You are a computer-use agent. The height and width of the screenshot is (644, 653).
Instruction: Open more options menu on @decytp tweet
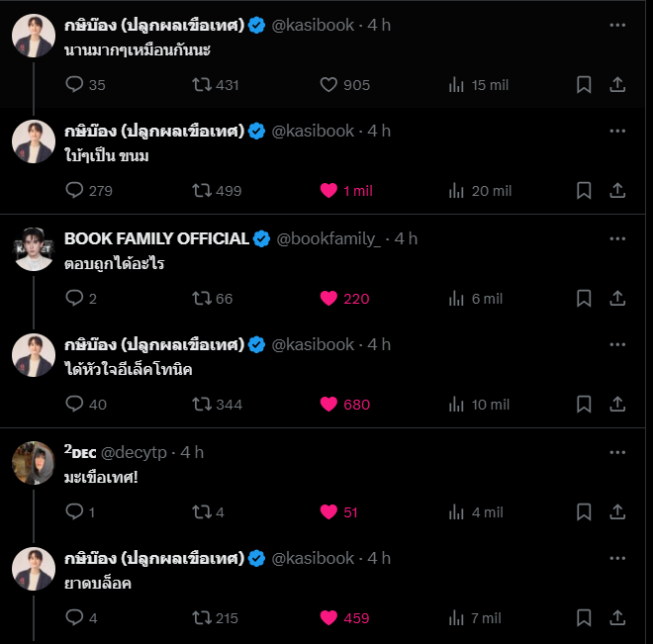(617, 452)
